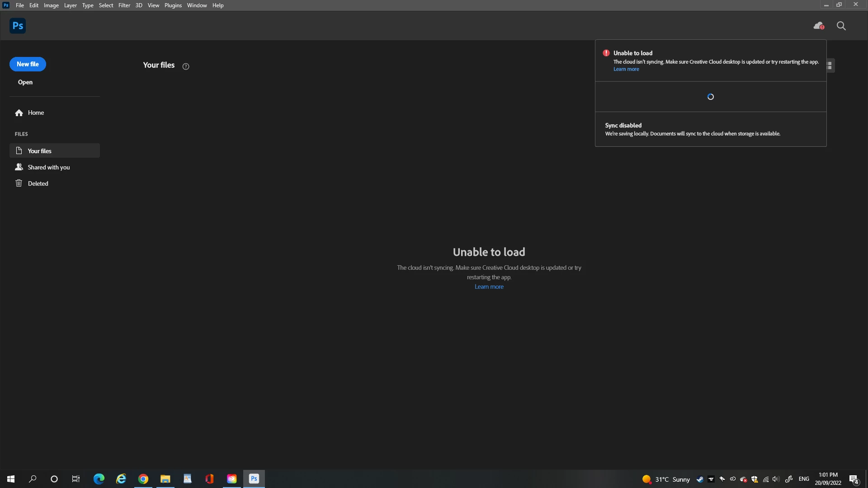Click the New file button

coord(28,64)
